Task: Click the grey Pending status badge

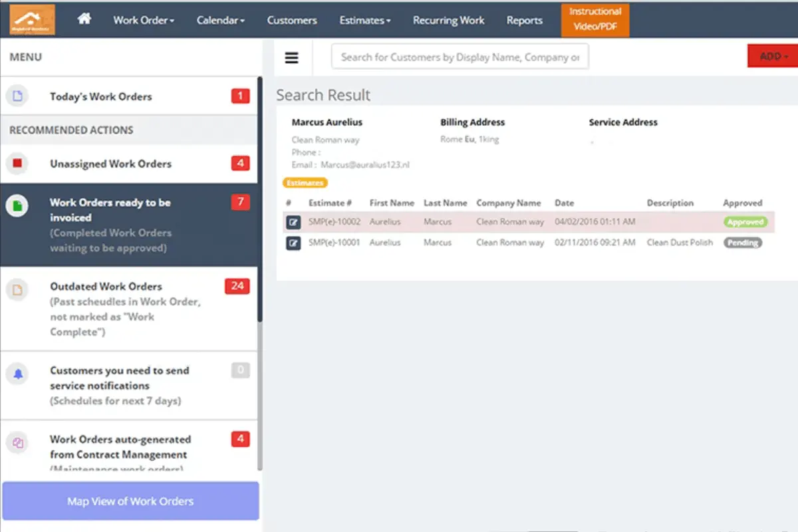Action: (743, 243)
